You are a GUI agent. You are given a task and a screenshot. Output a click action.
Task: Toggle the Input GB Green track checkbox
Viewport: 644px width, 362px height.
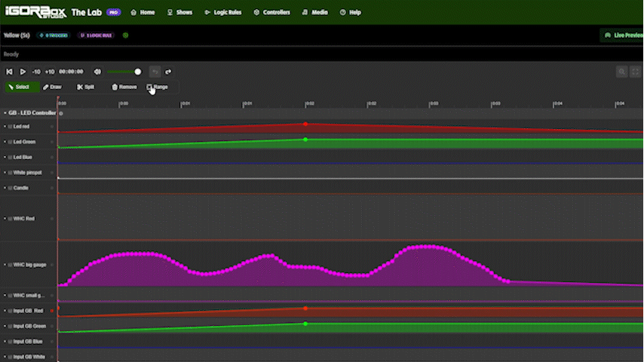tap(11, 327)
